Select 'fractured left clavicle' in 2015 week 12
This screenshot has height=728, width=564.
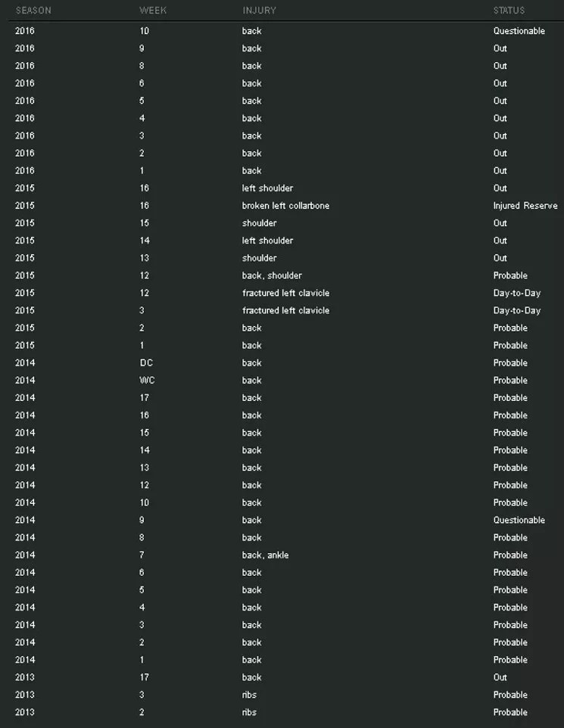tap(285, 293)
